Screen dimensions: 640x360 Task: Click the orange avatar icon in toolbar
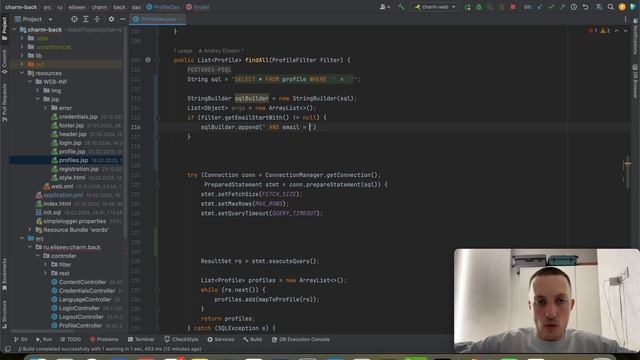622,7
